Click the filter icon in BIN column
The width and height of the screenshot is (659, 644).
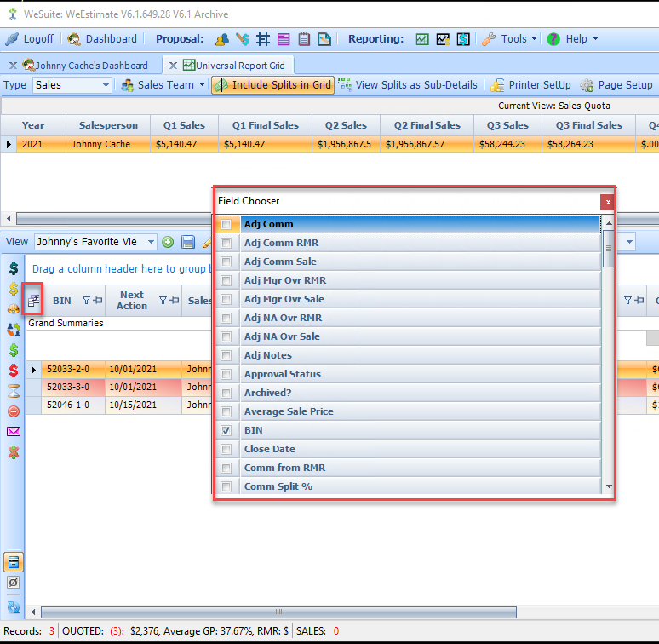tap(86, 300)
